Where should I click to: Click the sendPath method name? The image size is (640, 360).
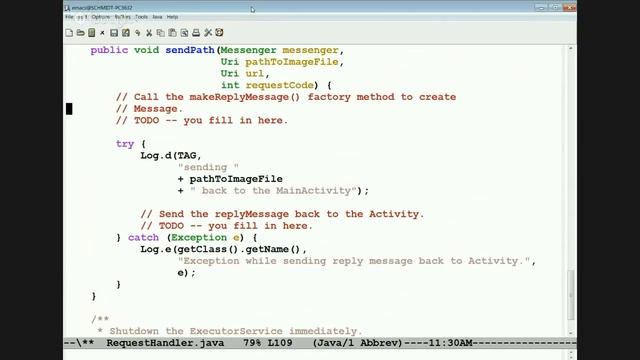click(190, 50)
